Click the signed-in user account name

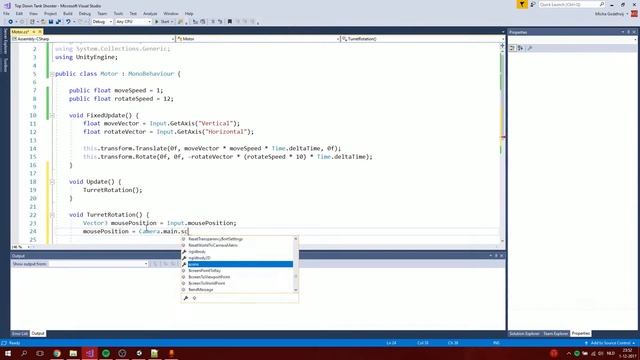(609, 13)
